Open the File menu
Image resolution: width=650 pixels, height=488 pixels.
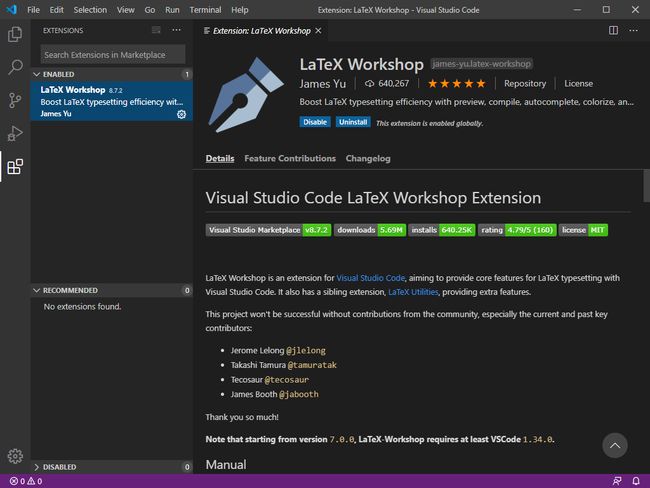[x=33, y=10]
